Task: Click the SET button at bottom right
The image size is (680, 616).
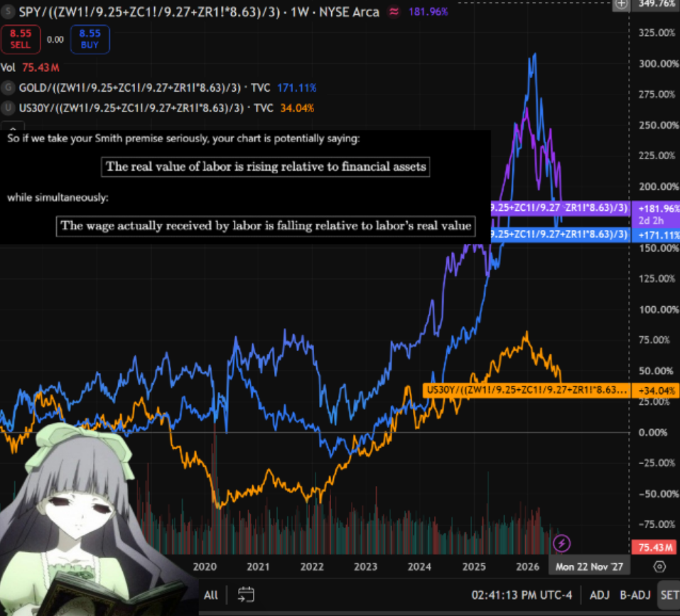Action: pos(669,595)
